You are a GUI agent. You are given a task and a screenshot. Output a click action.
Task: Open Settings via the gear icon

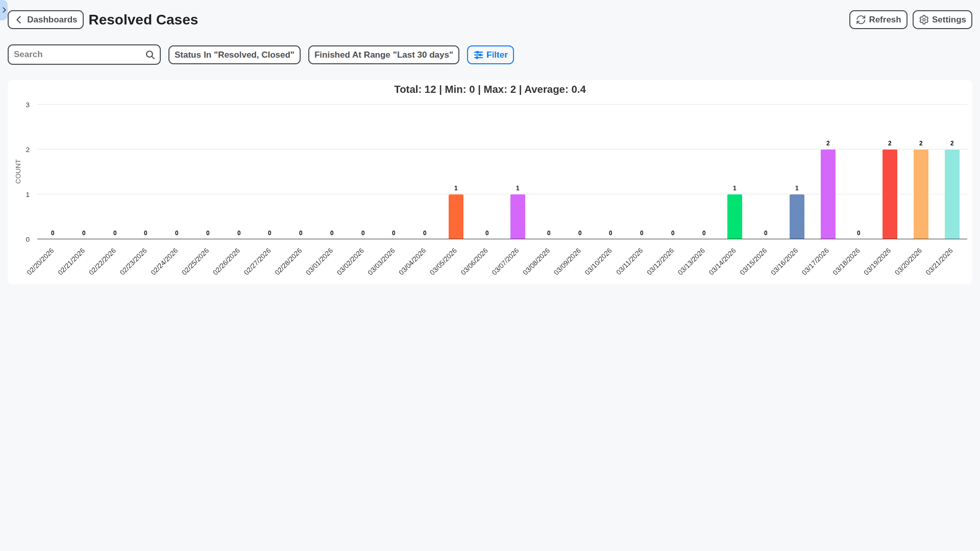coord(924,19)
